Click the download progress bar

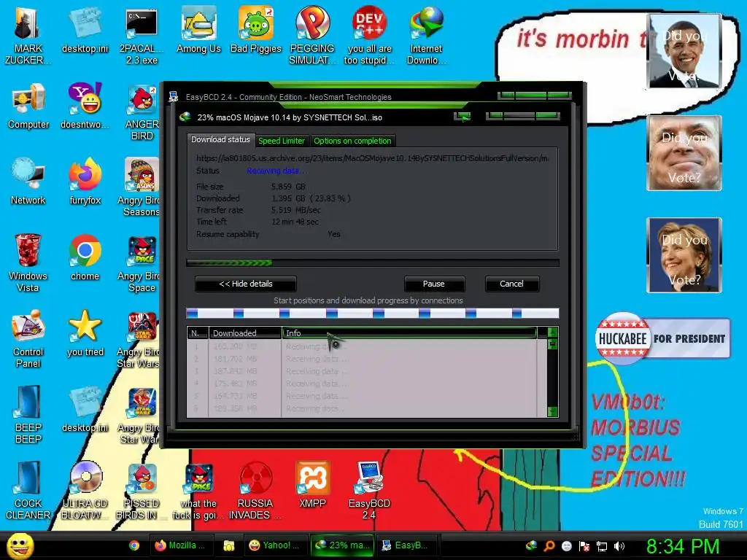(373, 262)
